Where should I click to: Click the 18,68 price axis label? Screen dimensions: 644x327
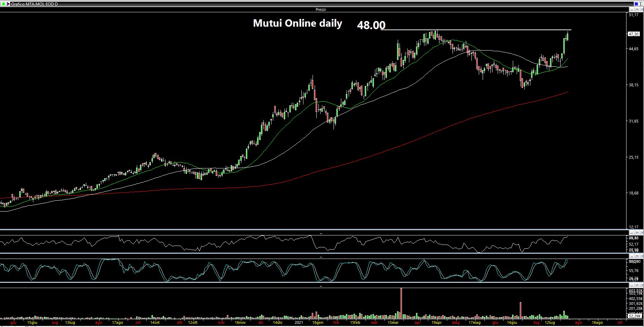pyautogui.click(x=633, y=193)
